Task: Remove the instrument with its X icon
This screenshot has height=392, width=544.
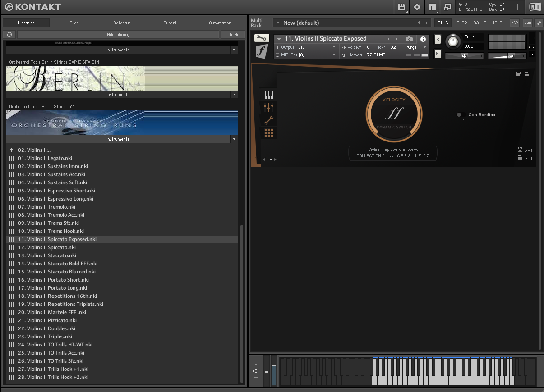Action: pos(531,35)
